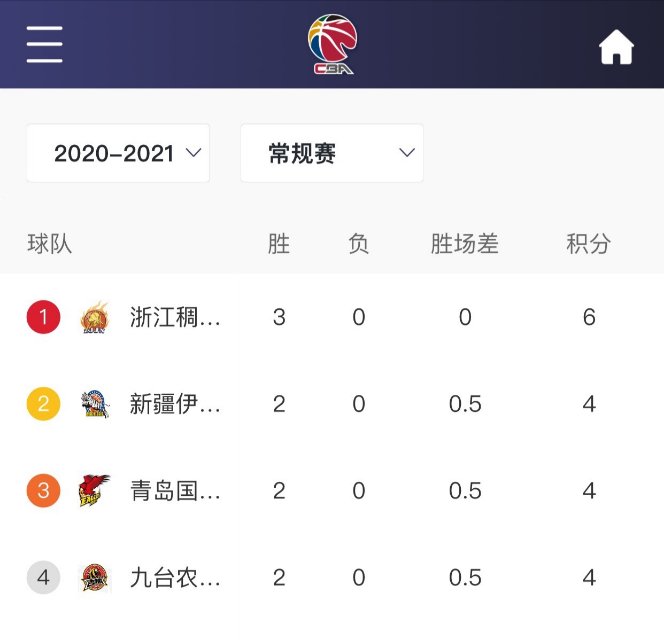Open the 2020-2021 season dropdown
Screen dimensions: 664x640
(118, 153)
